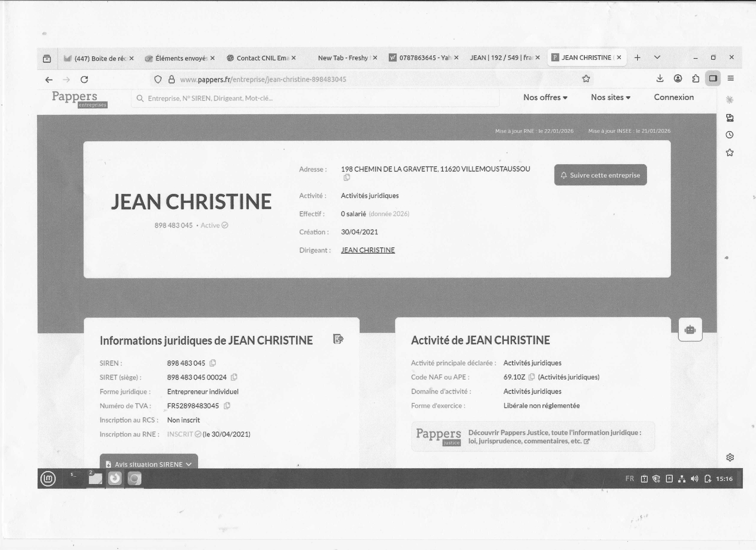The height and width of the screenshot is (550, 756).
Task: Click the Pappers search input field
Action: tap(315, 98)
